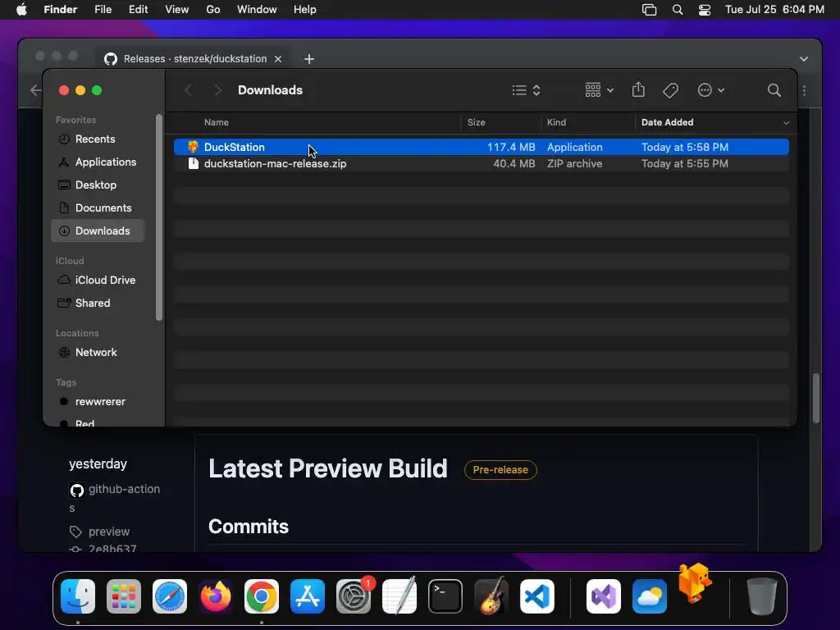Open Trash from the Dock
The height and width of the screenshot is (630, 840).
[761, 596]
